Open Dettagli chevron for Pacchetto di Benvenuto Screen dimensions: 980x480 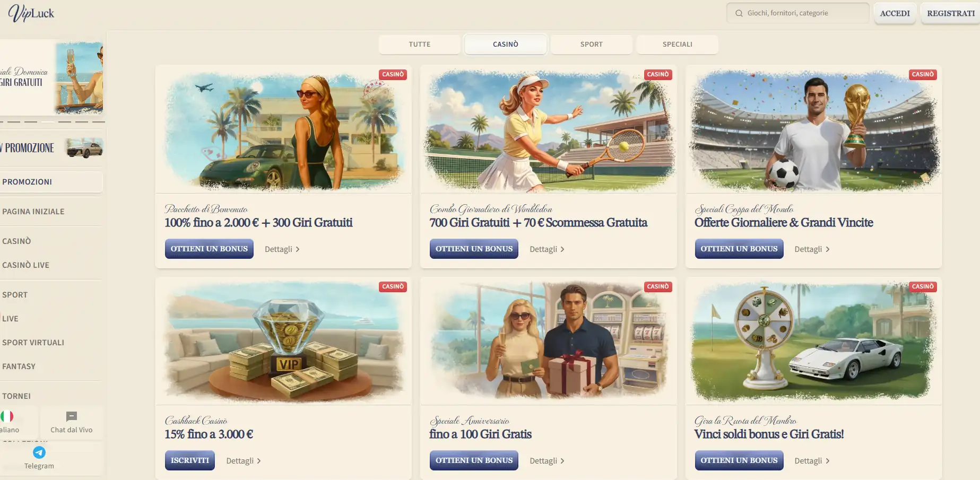coord(298,249)
